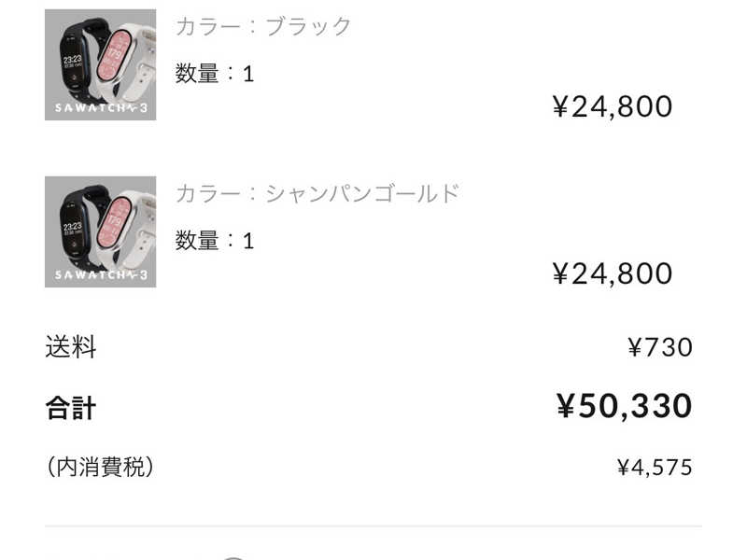Click the bold 合計 total label

(71, 408)
